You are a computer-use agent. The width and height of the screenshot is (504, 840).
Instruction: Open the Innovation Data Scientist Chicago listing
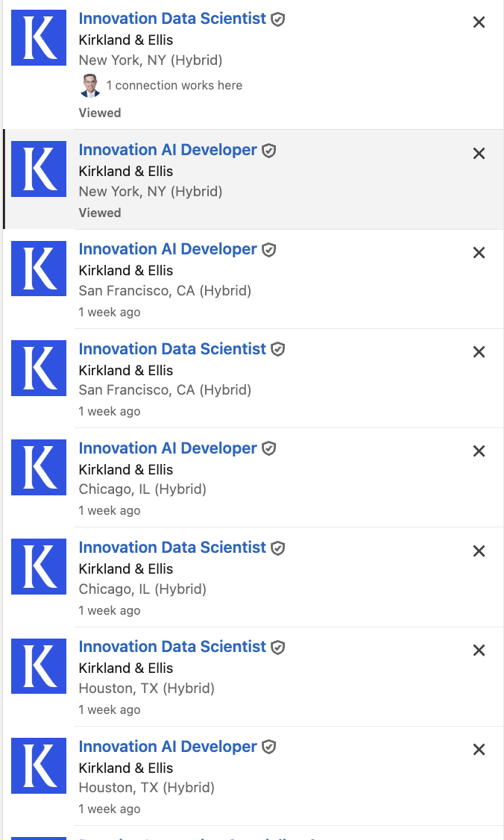[x=172, y=547]
